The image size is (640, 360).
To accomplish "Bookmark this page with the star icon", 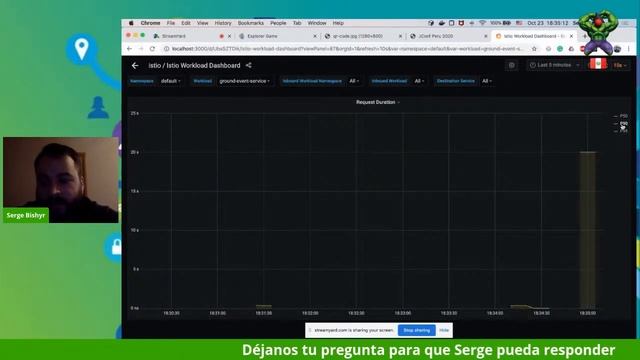I will point(534,49).
